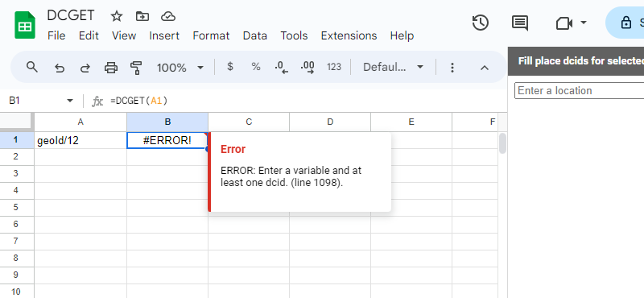Star the DCGET document

pyautogui.click(x=117, y=16)
